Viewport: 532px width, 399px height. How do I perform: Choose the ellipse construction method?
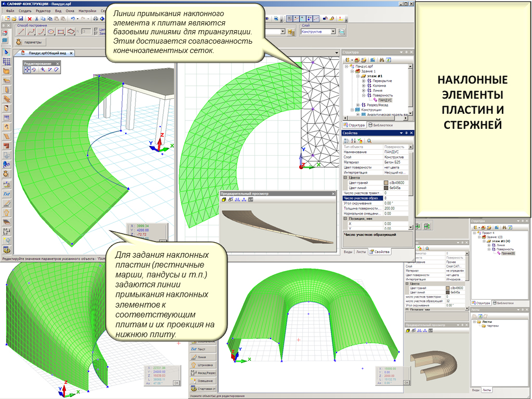pyautogui.click(x=50, y=32)
